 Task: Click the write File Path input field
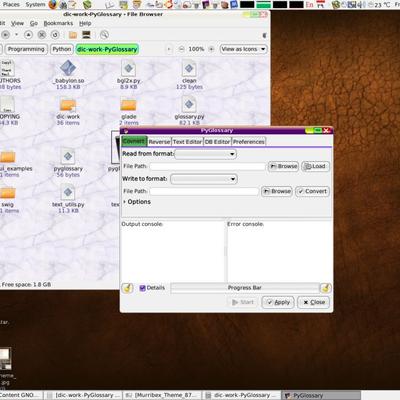[204, 191]
